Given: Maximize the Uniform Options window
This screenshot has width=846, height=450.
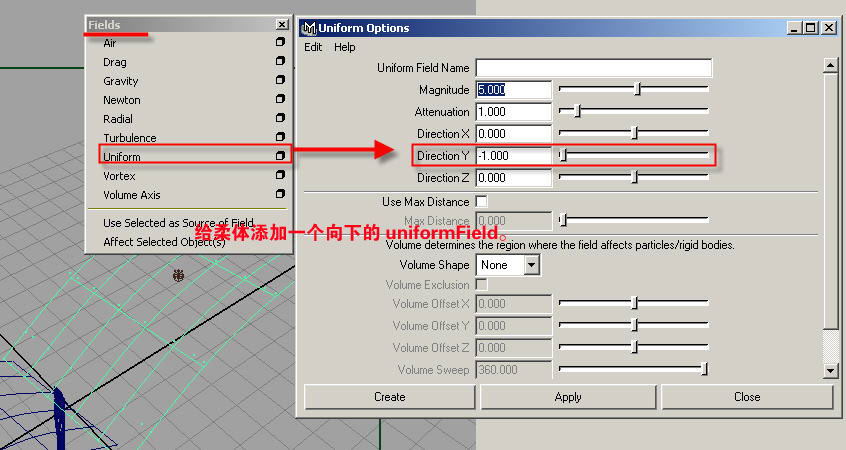Looking at the screenshot, I should click(810, 28).
